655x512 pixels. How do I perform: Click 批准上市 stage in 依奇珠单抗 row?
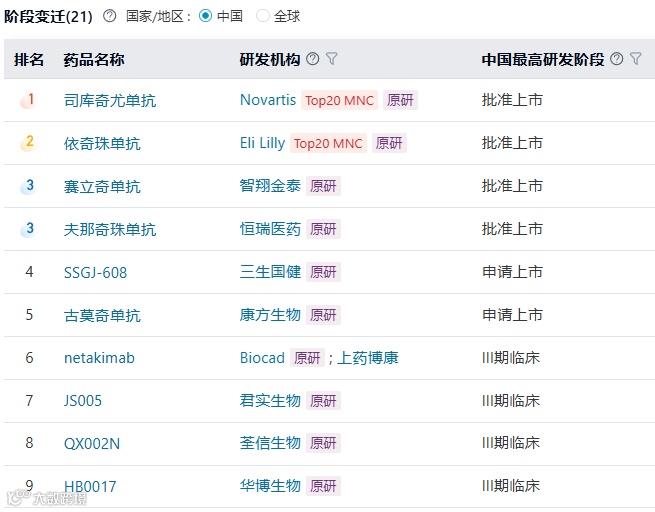click(x=512, y=143)
